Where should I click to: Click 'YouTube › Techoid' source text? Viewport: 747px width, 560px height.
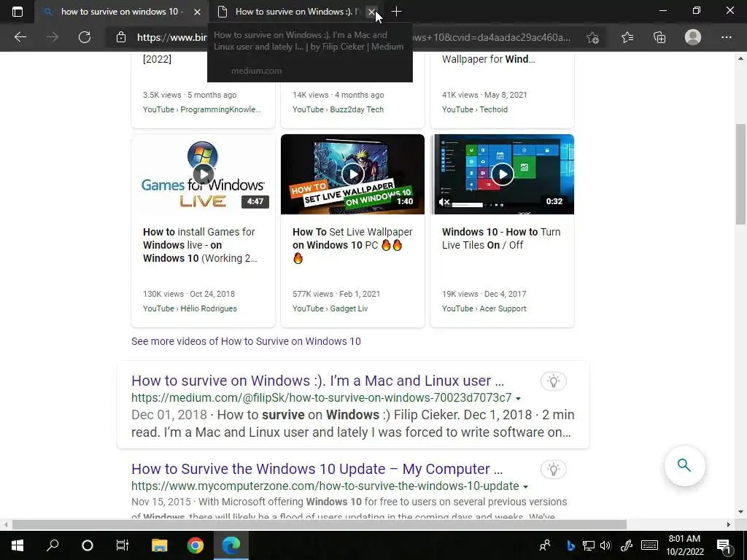point(474,109)
